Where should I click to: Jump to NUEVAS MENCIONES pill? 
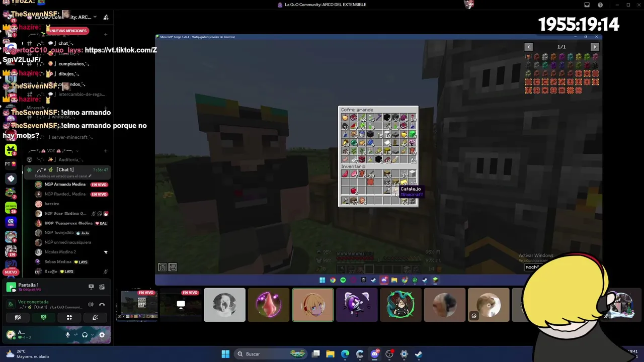[x=68, y=31]
